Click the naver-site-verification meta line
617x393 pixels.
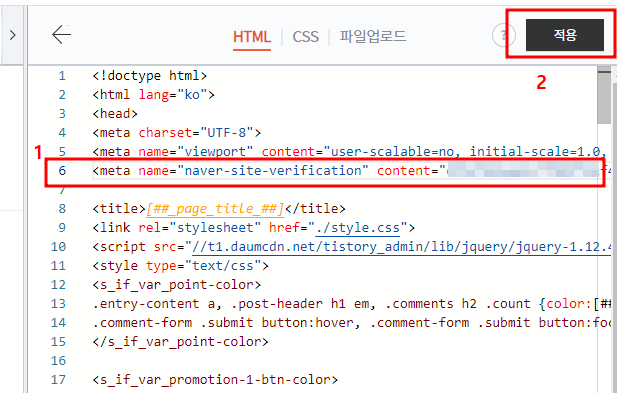(351, 171)
